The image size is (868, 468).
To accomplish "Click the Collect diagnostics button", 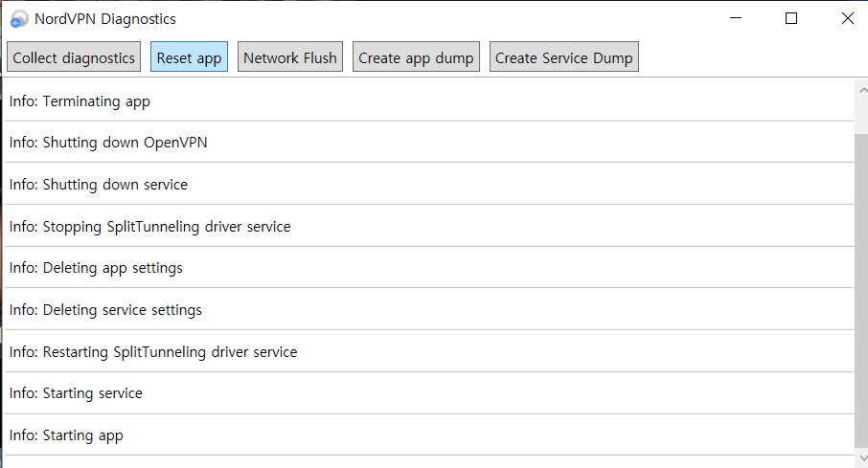I will click(74, 57).
